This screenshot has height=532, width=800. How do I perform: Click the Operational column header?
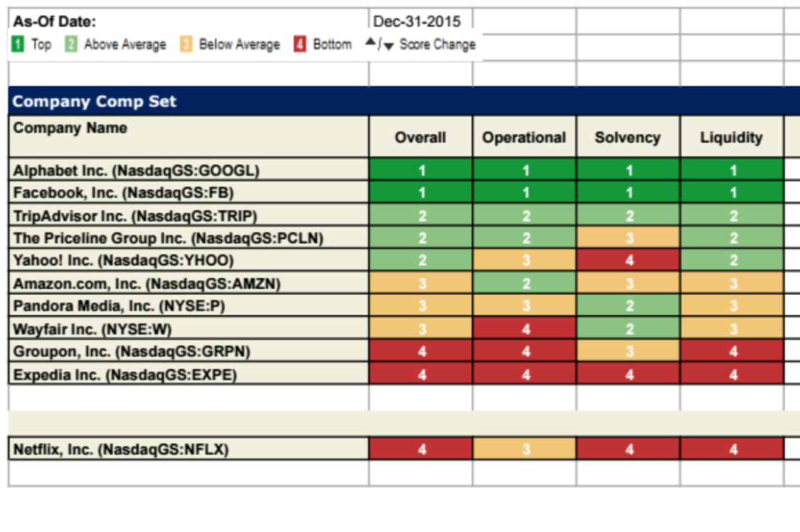(x=525, y=137)
